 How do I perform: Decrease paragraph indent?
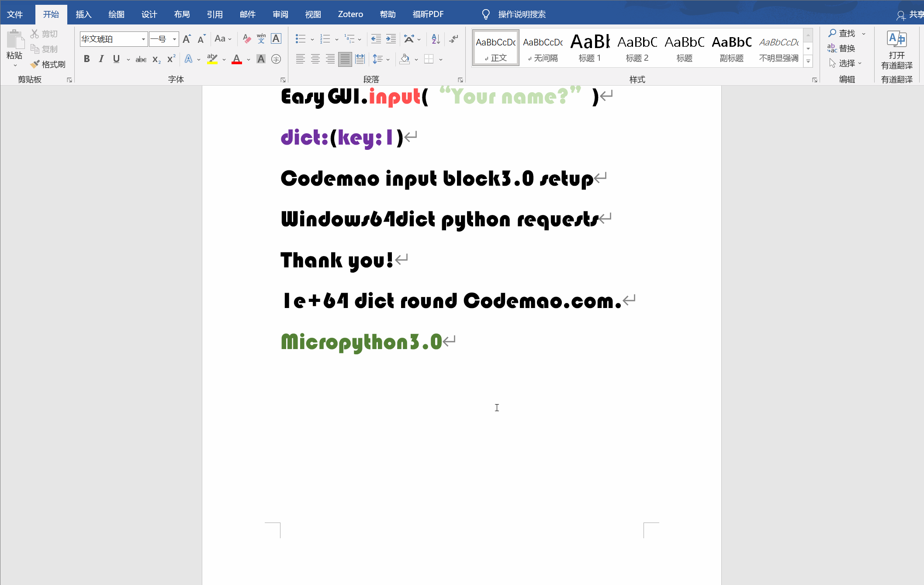(x=376, y=39)
